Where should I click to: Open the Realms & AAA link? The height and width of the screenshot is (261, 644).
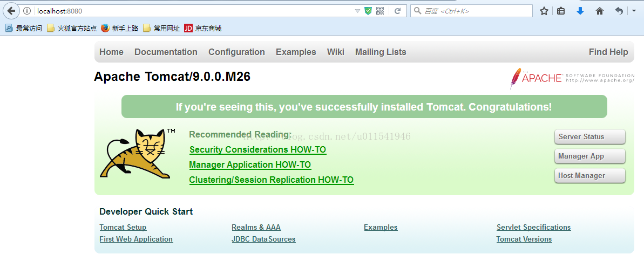[256, 228]
